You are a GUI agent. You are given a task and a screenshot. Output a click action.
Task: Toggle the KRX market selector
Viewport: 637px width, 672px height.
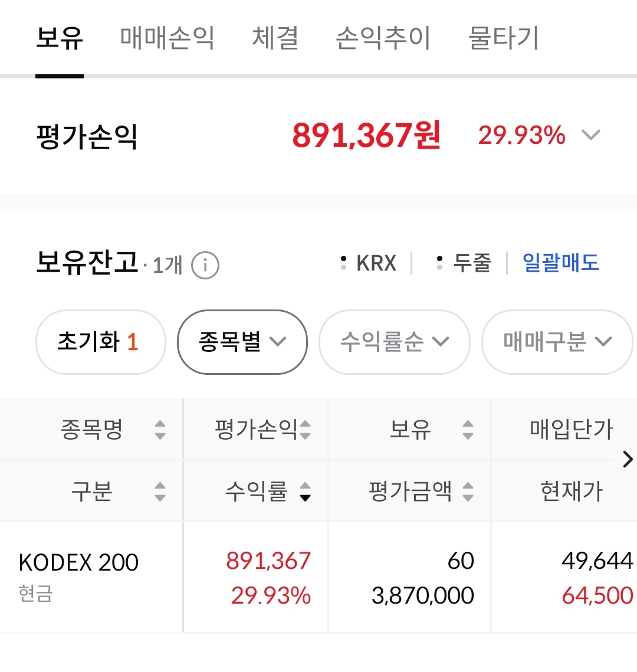click(369, 263)
